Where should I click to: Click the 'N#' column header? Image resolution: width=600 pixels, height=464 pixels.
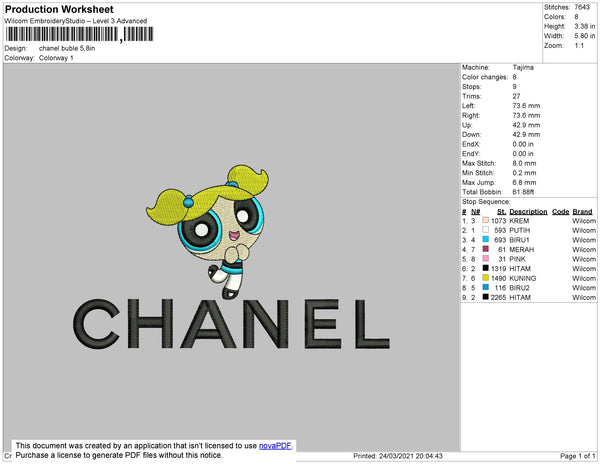[x=475, y=212]
